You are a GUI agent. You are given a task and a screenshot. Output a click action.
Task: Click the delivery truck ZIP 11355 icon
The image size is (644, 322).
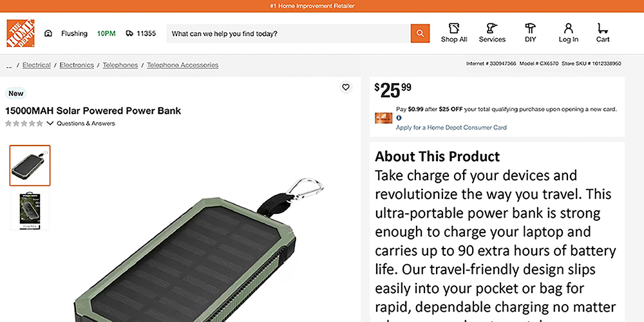tap(130, 33)
